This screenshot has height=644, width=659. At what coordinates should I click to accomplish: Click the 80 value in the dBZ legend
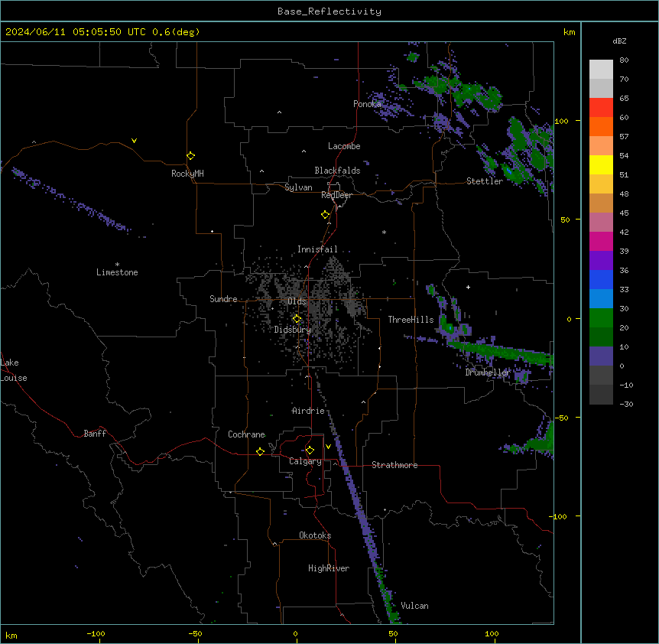click(x=624, y=60)
